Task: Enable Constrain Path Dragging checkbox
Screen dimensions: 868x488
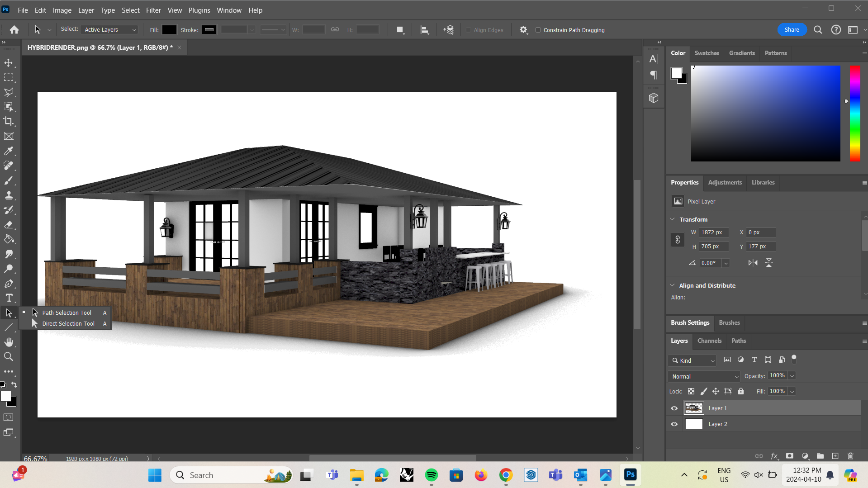Action: click(x=538, y=30)
